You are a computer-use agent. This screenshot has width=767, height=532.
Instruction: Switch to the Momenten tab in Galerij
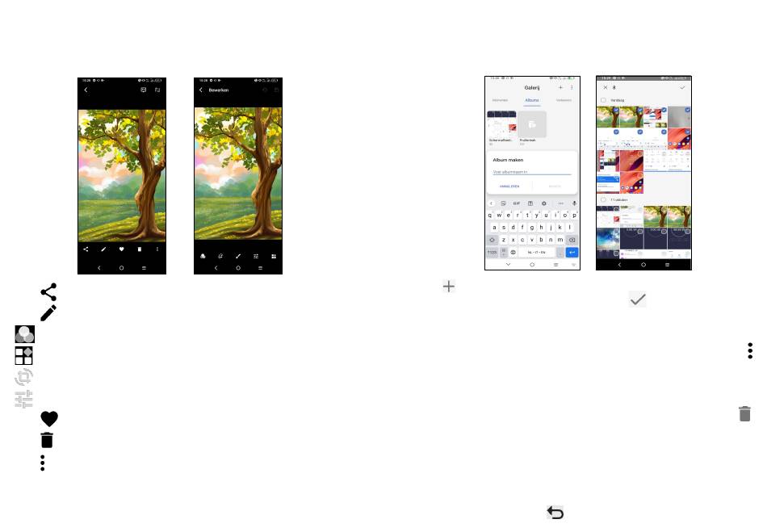point(501,101)
